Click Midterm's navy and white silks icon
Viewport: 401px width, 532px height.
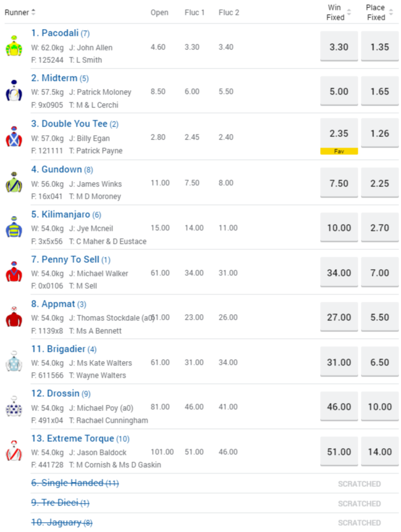coord(14,91)
